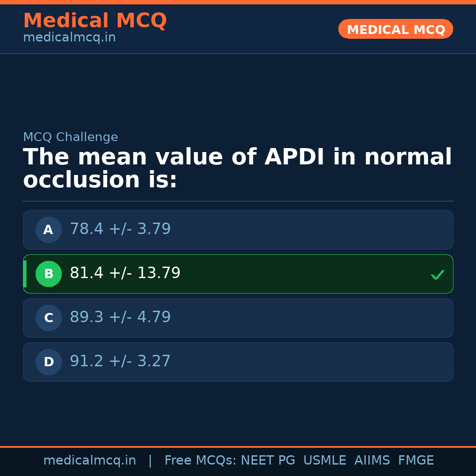Screen dimensions: 476x476
Task: Select answer text 78.4 +/- 3.79
Action: tap(120, 229)
